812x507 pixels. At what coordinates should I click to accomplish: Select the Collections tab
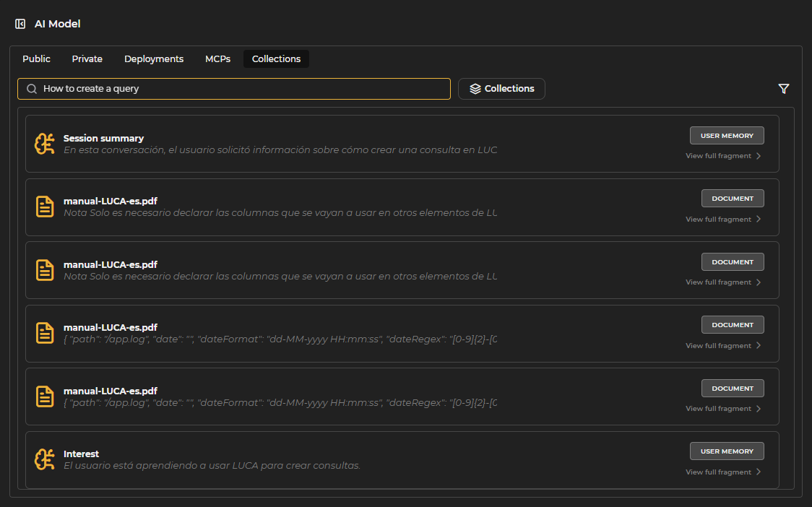pyautogui.click(x=276, y=59)
